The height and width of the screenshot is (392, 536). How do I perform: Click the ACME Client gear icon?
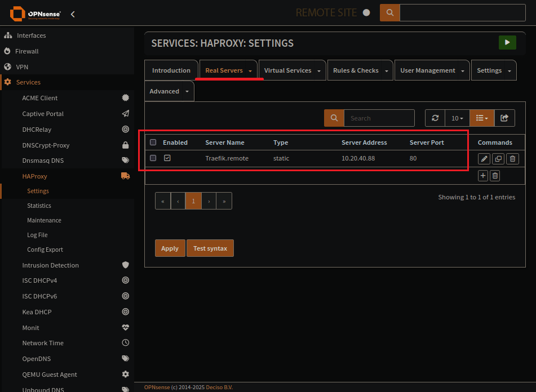tap(126, 97)
